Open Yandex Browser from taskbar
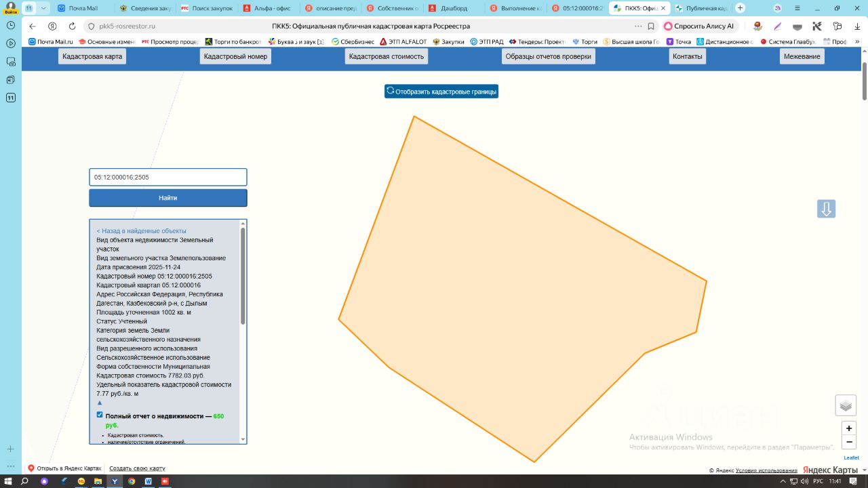 click(x=115, y=481)
